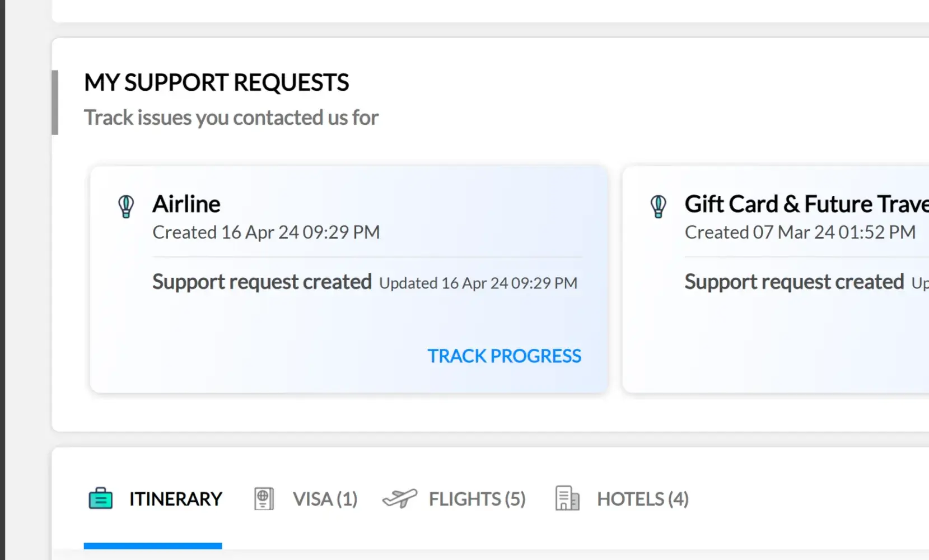Click the suitcase icon beside Itinerary
The width and height of the screenshot is (929, 560).
point(101,498)
